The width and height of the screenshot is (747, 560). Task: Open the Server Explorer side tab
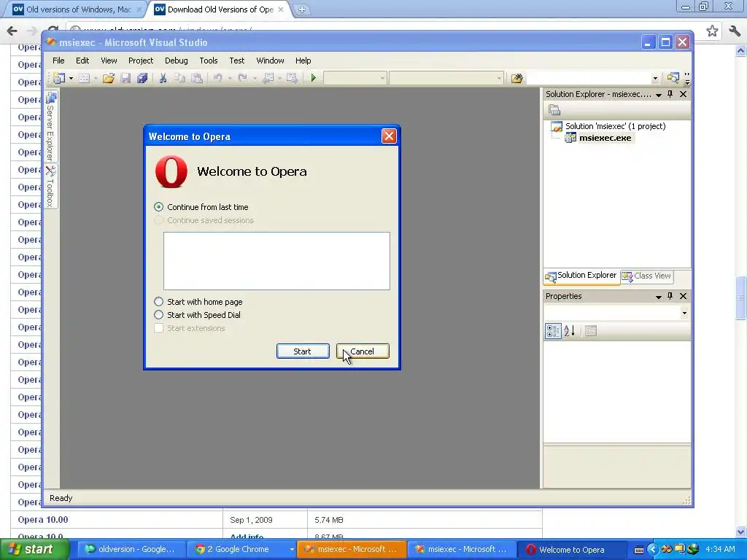[50, 127]
